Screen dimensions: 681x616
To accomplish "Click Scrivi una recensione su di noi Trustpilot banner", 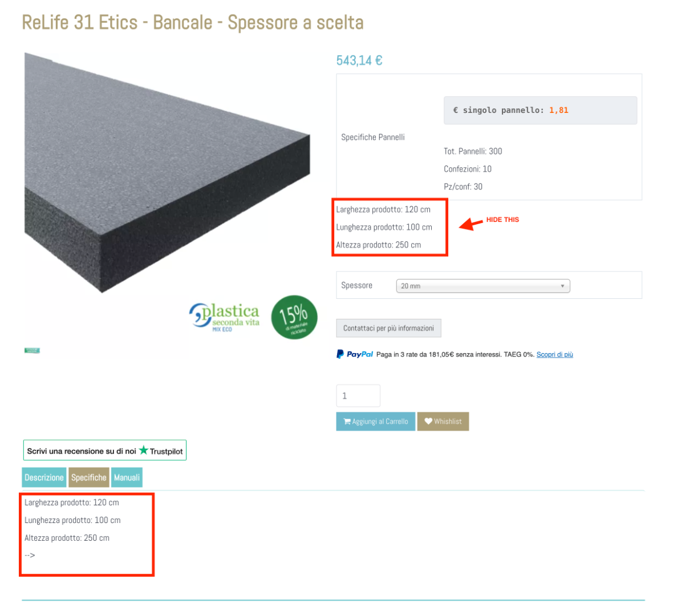I will [x=105, y=451].
